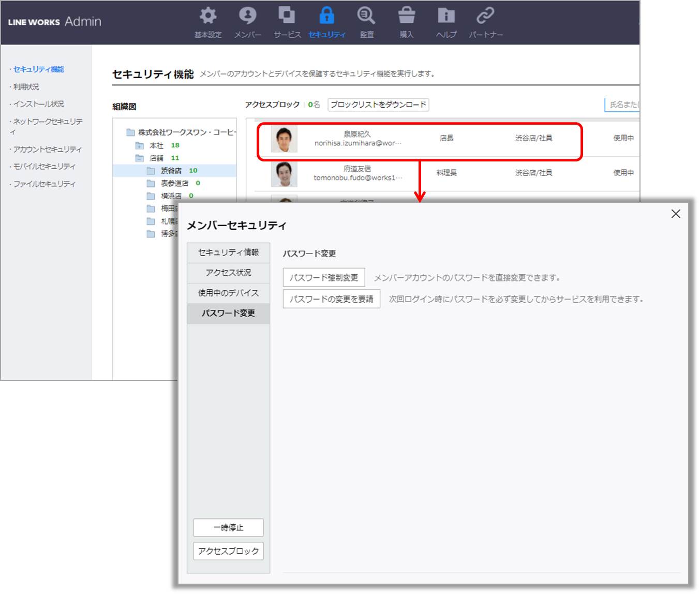The height and width of the screenshot is (594, 700).
Task: Select 表参道店 in the organization tree
Action: [174, 183]
